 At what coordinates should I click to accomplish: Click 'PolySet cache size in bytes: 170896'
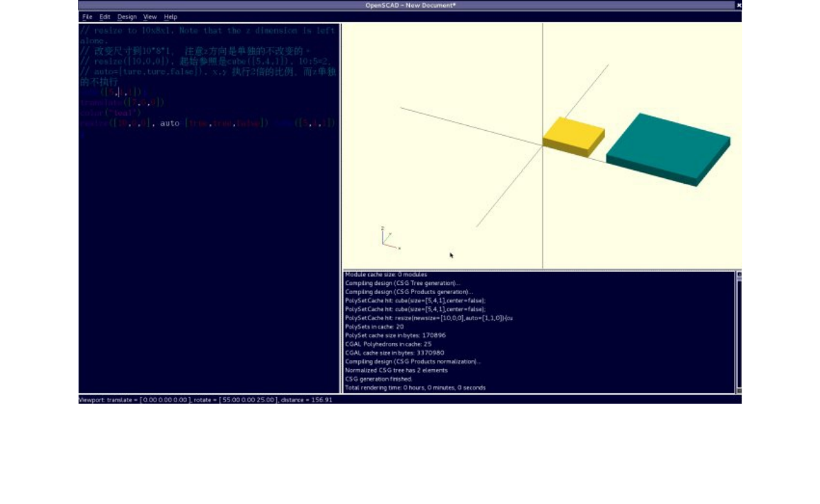[396, 335]
